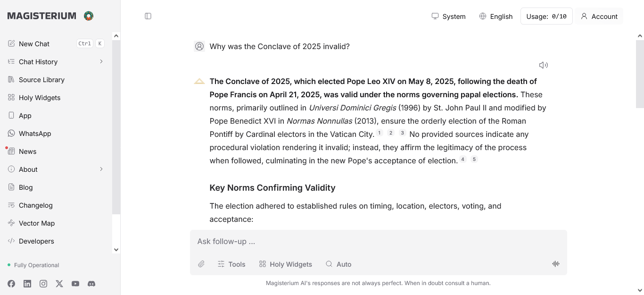Switch the System theme toggle
Screen dimensions: 644x295
pyautogui.click(x=448, y=16)
